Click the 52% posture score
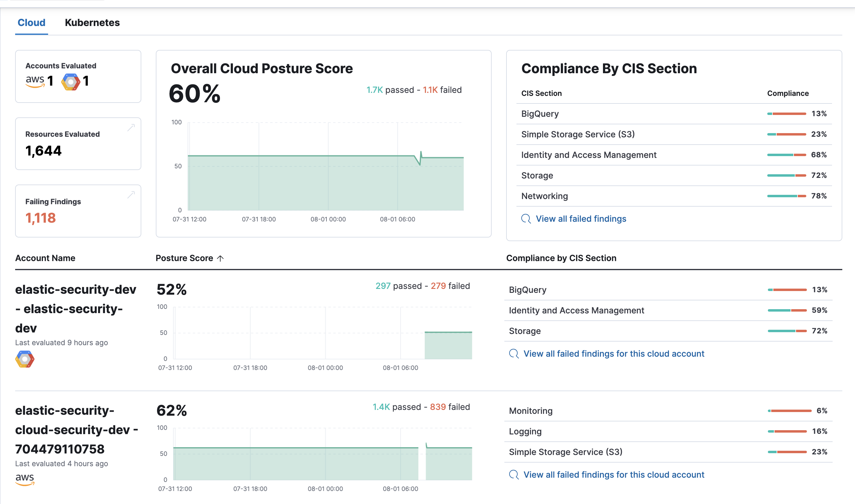 click(172, 290)
